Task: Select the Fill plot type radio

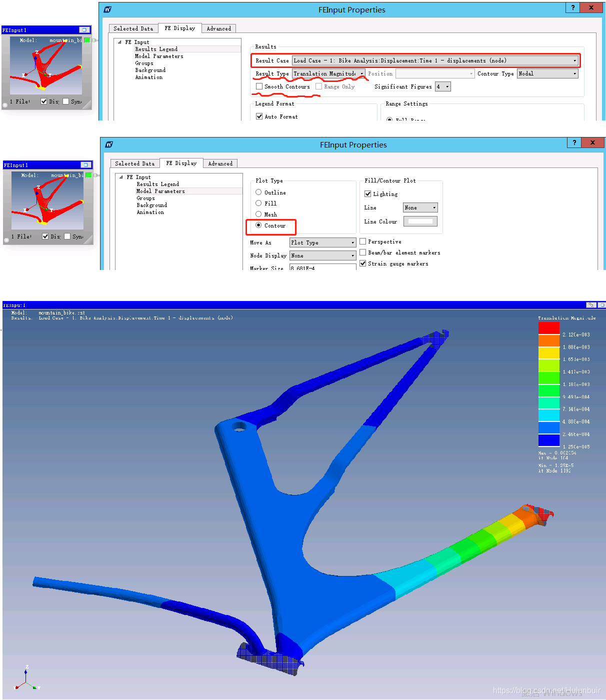Action: coord(258,203)
